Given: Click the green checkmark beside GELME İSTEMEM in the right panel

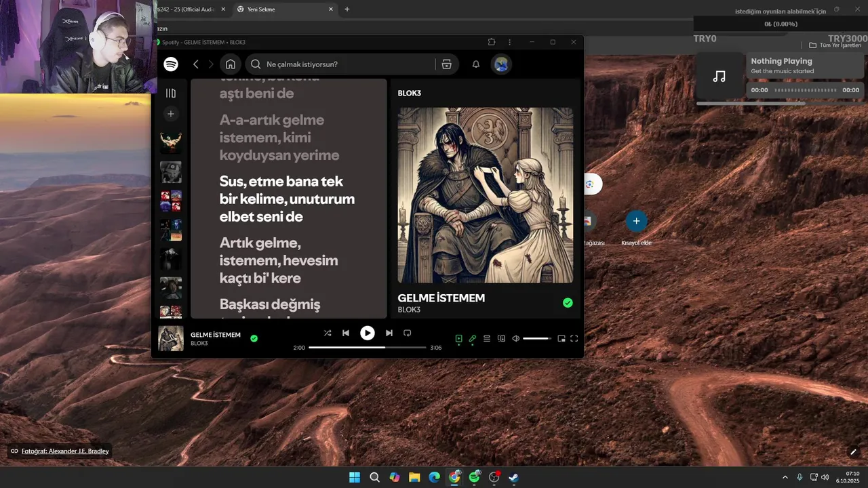Looking at the screenshot, I should click(568, 303).
